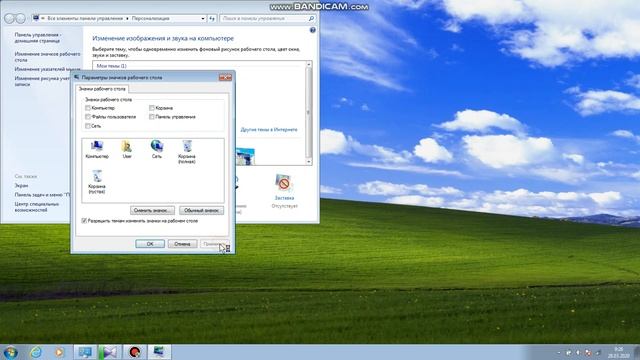Click the Сменить значок button
This screenshot has height=360, width=640.
pos(152,211)
